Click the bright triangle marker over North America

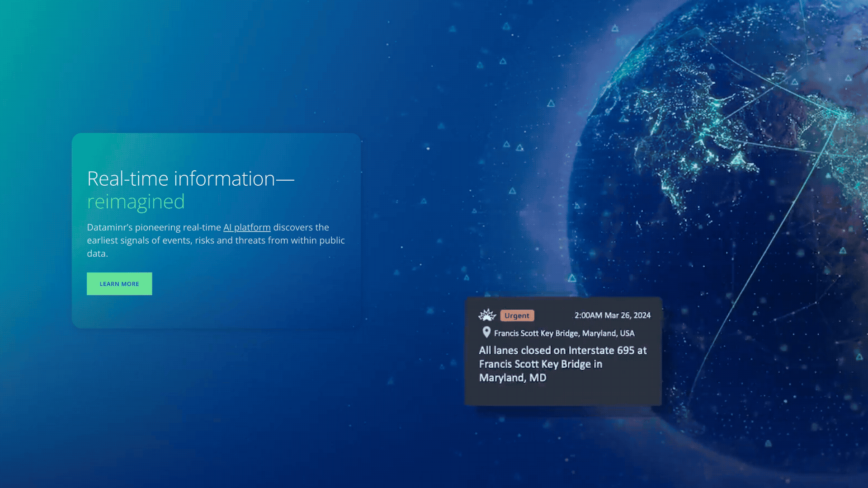tap(738, 159)
